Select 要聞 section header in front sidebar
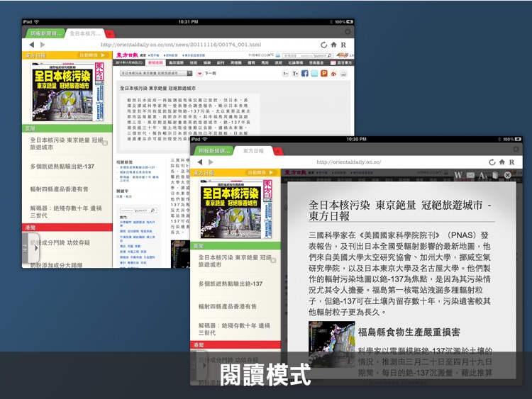532x399 pixels. pos(235,246)
